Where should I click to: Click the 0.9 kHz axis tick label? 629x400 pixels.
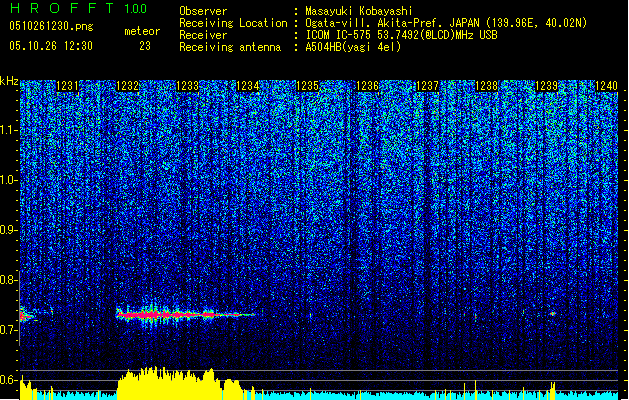click(x=7, y=230)
